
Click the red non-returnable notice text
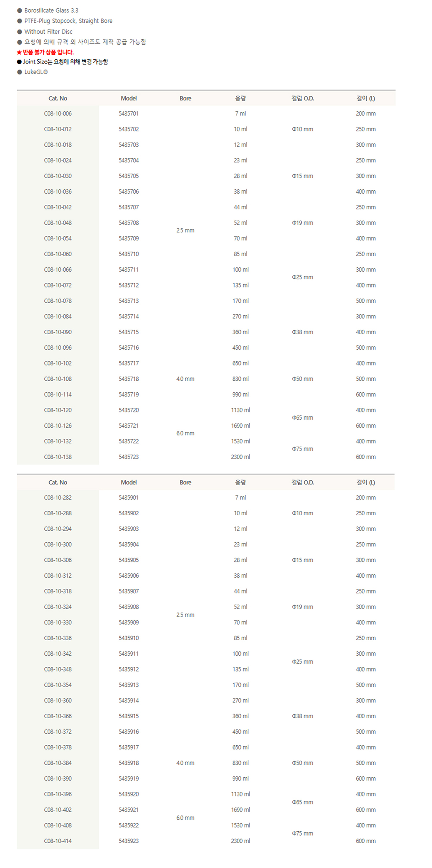45,52
